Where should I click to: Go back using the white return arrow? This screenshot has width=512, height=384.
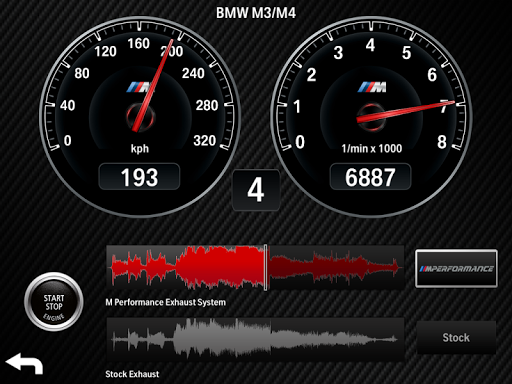coord(24,364)
